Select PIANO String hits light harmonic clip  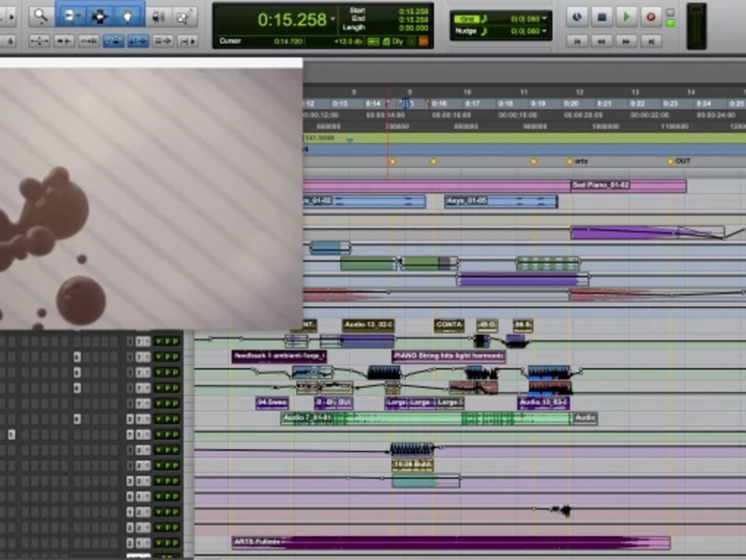pos(448,356)
